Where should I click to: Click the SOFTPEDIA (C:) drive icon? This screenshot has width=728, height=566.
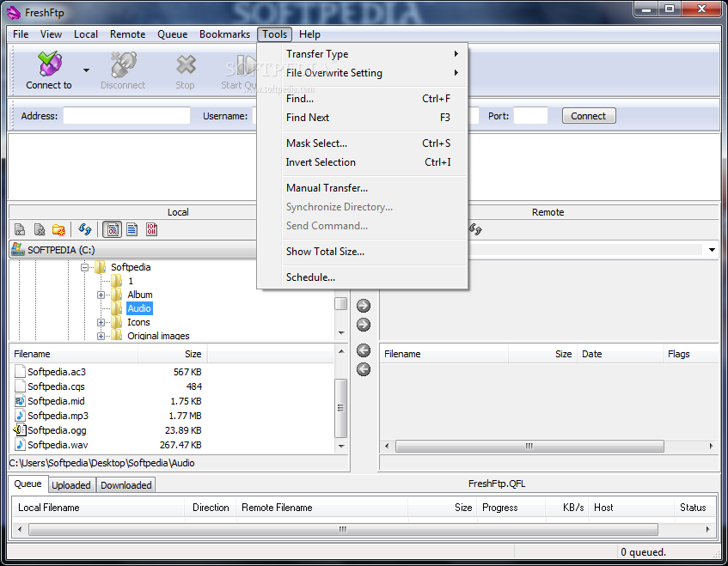18,249
